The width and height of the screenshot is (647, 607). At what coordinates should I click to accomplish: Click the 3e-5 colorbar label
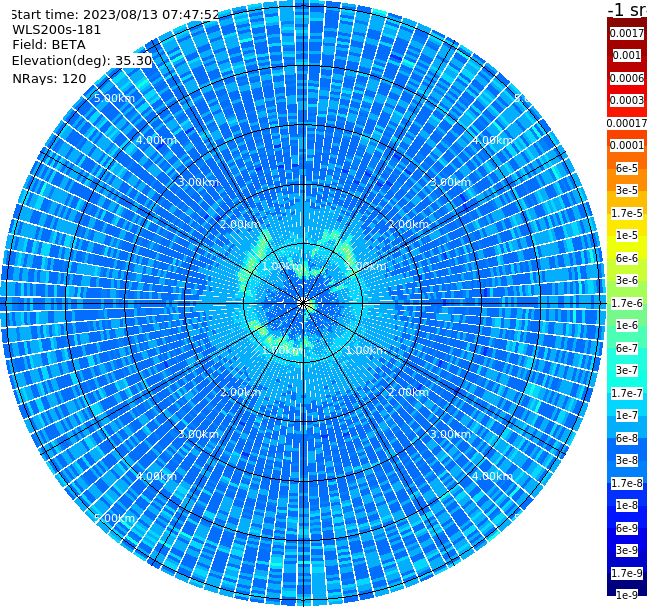coord(627,190)
